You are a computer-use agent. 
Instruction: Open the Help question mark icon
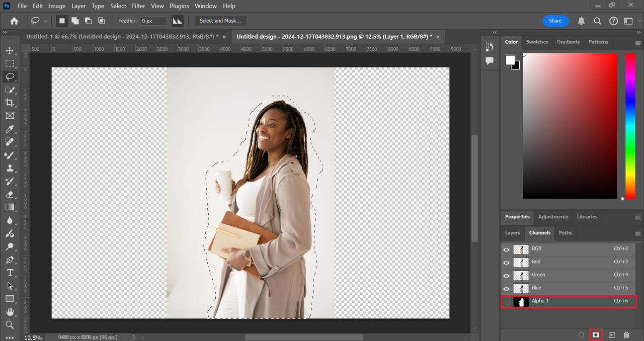tap(613, 21)
